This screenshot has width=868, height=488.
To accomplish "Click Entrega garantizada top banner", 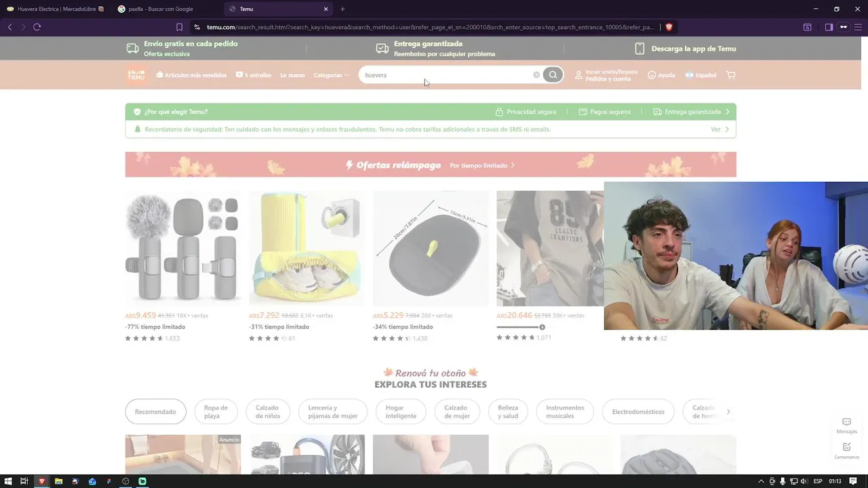I will [x=435, y=48].
